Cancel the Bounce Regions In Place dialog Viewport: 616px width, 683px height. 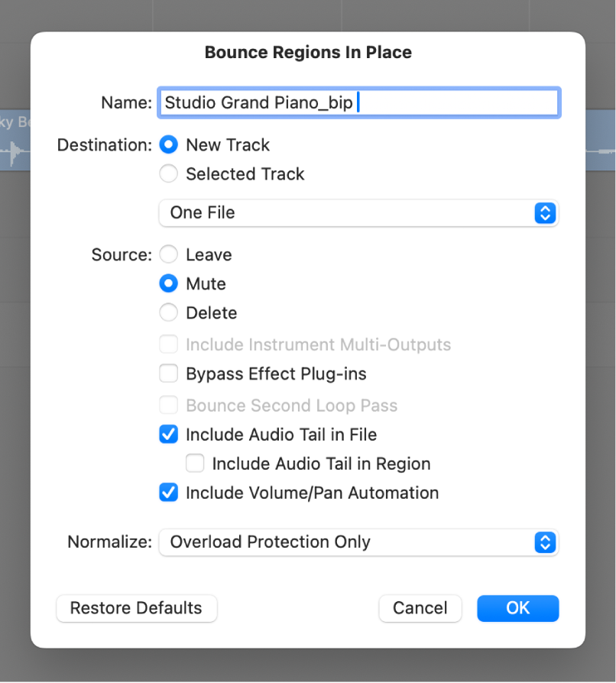(x=420, y=608)
